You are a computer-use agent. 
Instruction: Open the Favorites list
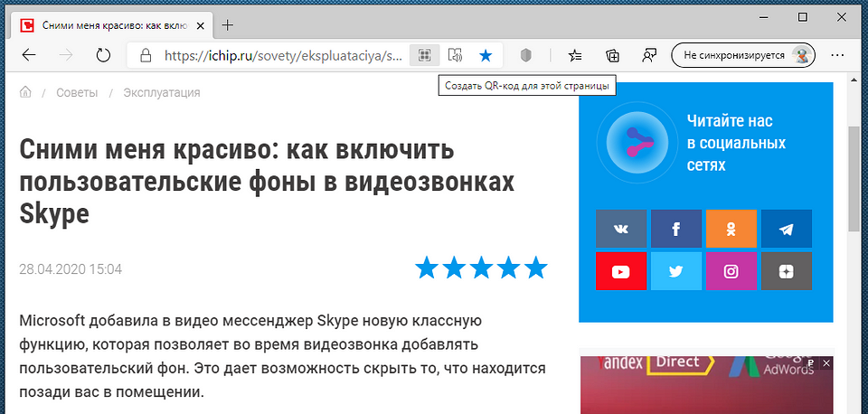tap(575, 55)
